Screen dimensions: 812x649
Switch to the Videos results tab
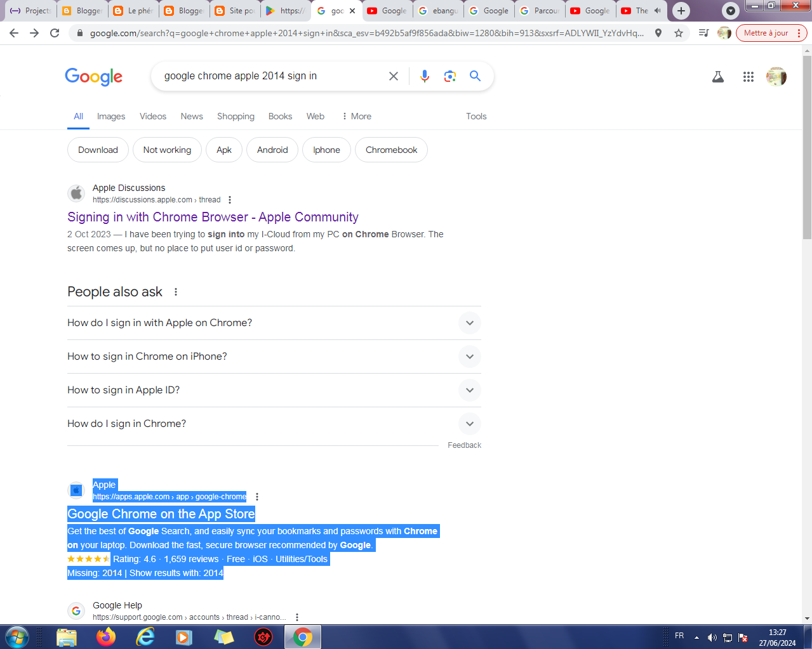click(x=153, y=116)
